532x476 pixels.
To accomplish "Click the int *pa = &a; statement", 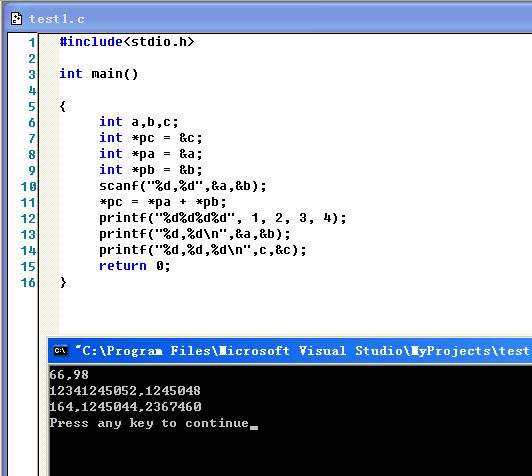I will (151, 154).
